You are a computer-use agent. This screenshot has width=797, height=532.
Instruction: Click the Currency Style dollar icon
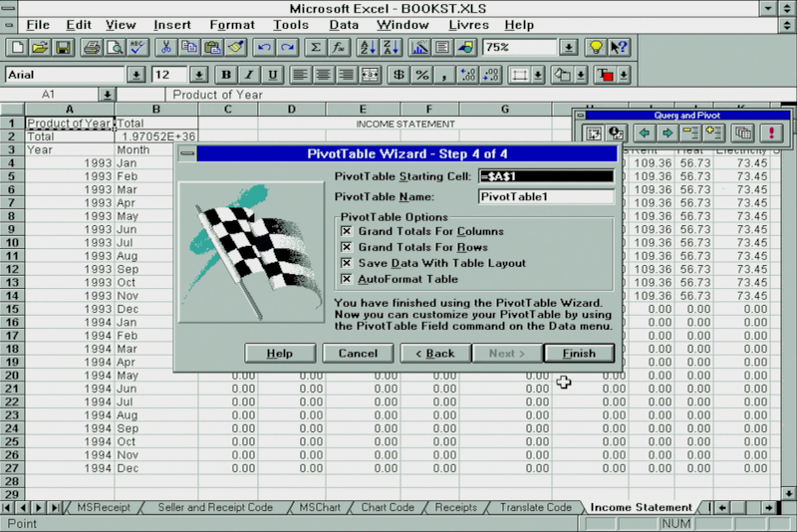pos(398,75)
